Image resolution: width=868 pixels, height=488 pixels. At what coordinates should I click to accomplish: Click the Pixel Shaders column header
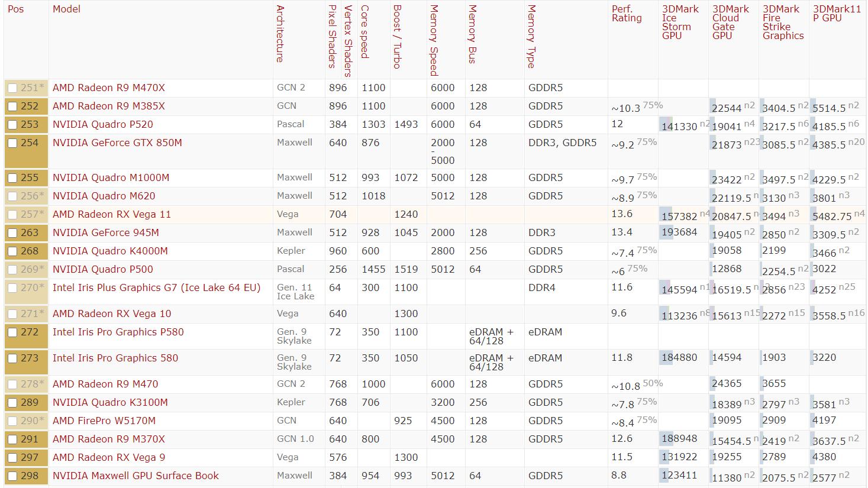333,37
